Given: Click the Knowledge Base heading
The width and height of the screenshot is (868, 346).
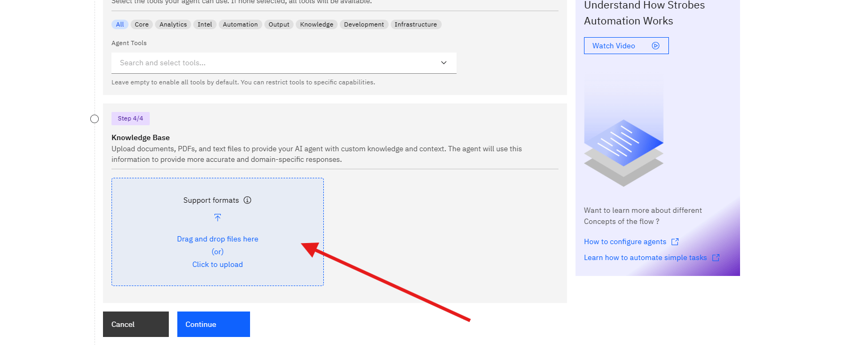Looking at the screenshot, I should 141,137.
